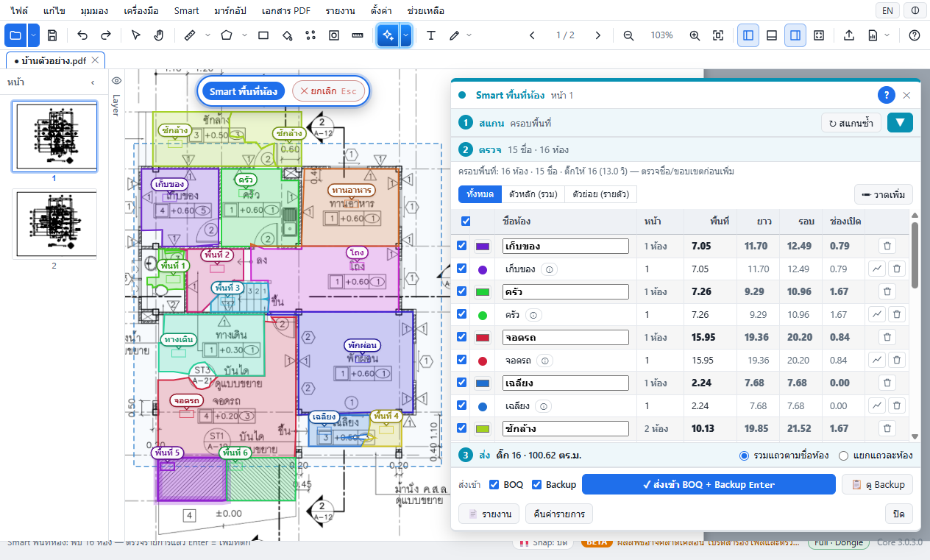The height and width of the screenshot is (560, 930).
Task: Open page 2 thumbnail
Action: [x=54, y=224]
